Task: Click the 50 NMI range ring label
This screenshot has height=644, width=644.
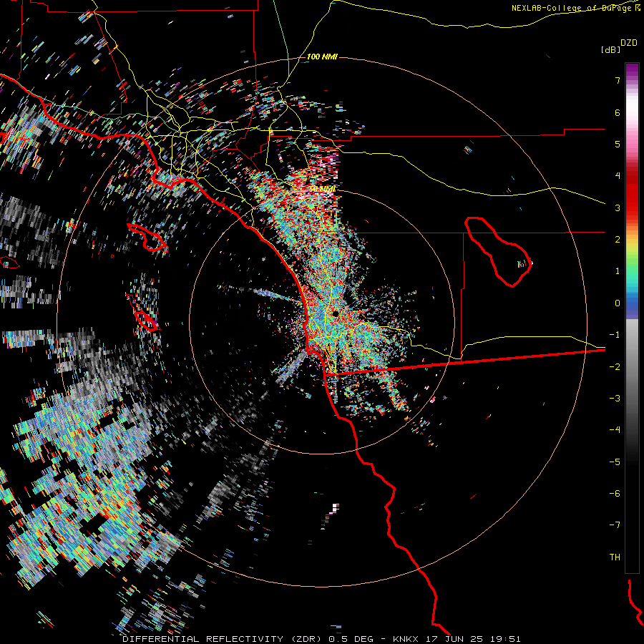Action: point(323,189)
